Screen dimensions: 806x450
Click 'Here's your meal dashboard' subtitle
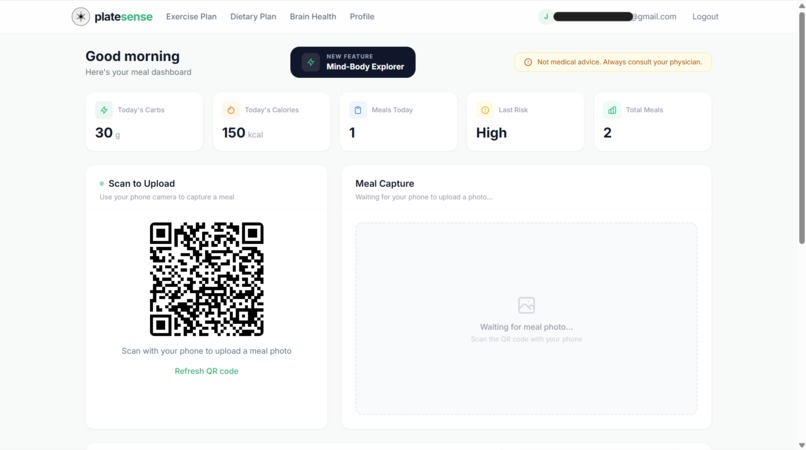[x=138, y=72]
